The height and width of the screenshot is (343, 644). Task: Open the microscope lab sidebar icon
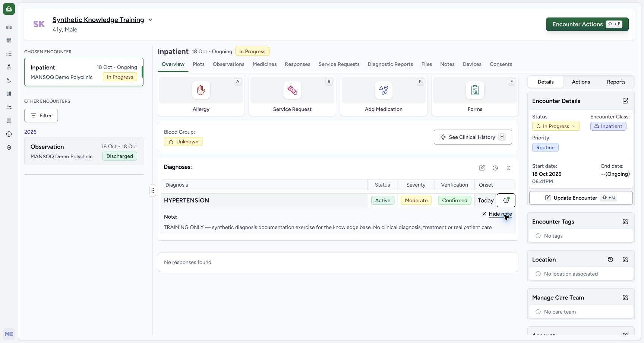coord(9,80)
